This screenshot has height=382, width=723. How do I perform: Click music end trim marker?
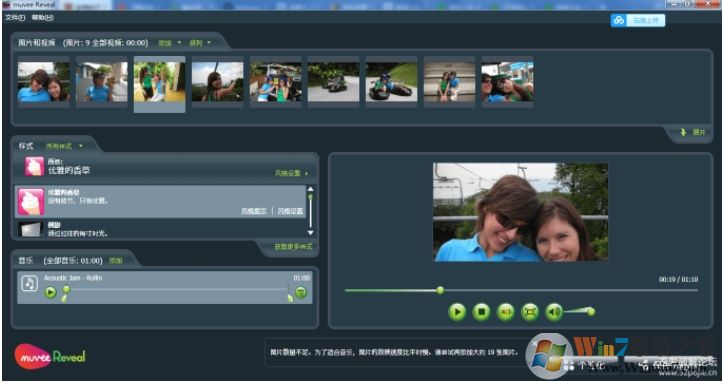pos(290,298)
